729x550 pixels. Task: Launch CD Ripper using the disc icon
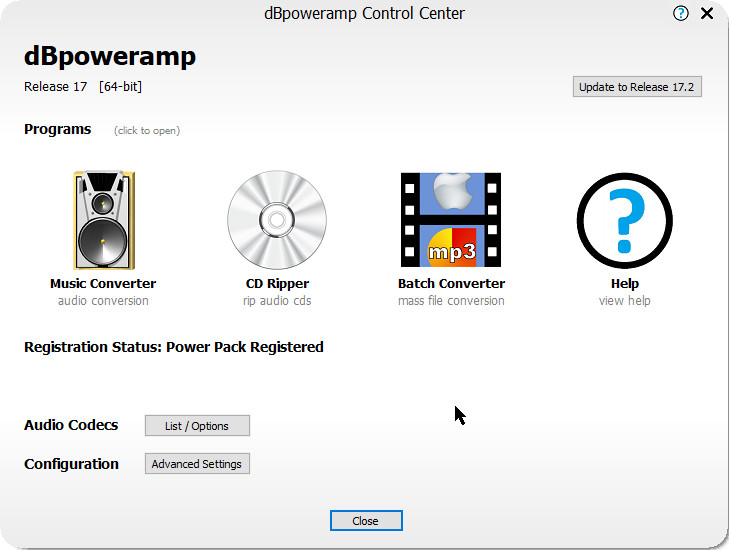[x=277, y=220]
